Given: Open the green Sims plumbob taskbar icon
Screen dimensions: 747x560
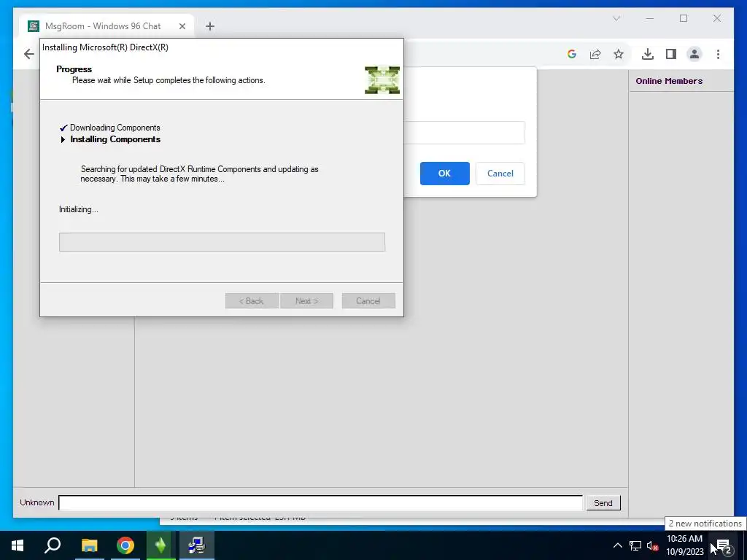Looking at the screenshot, I should click(x=160, y=545).
